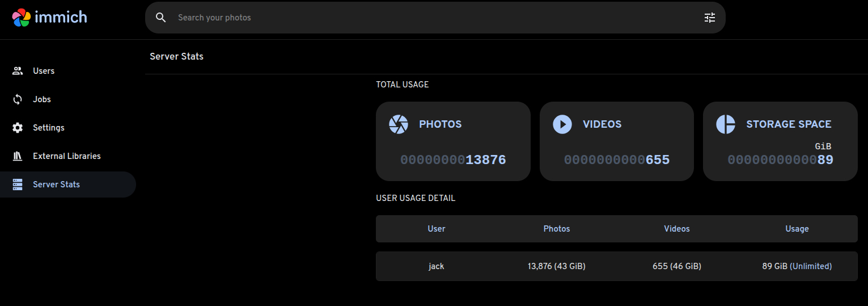Open External Libraries section

tap(66, 156)
